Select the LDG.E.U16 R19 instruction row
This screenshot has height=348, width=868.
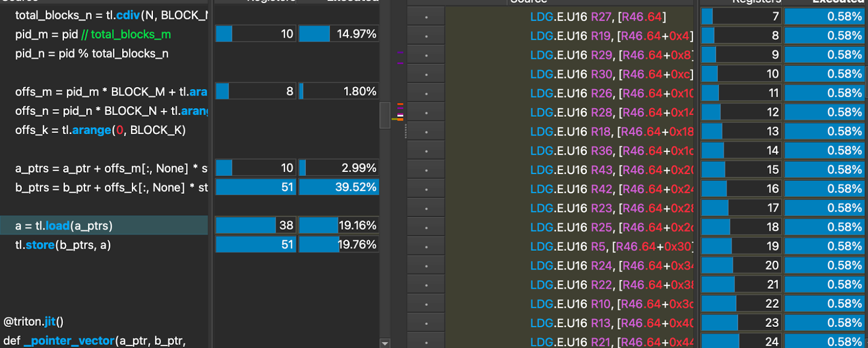610,36
